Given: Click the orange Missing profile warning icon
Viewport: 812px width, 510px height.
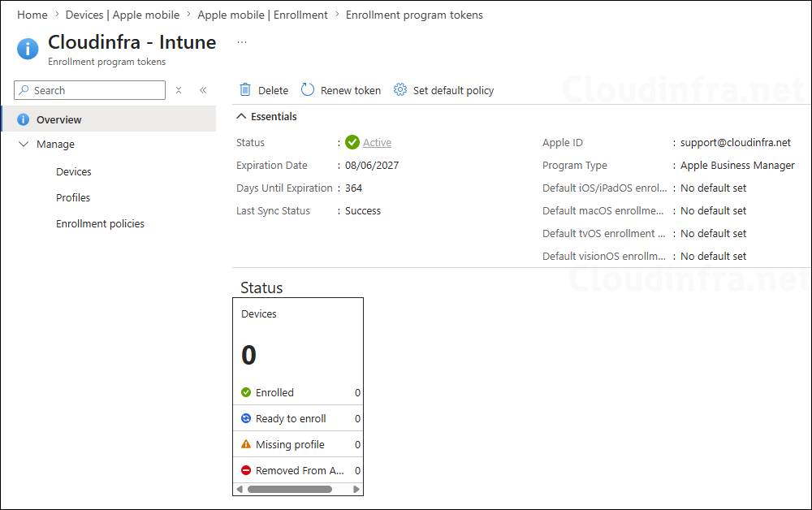Looking at the screenshot, I should (246, 444).
